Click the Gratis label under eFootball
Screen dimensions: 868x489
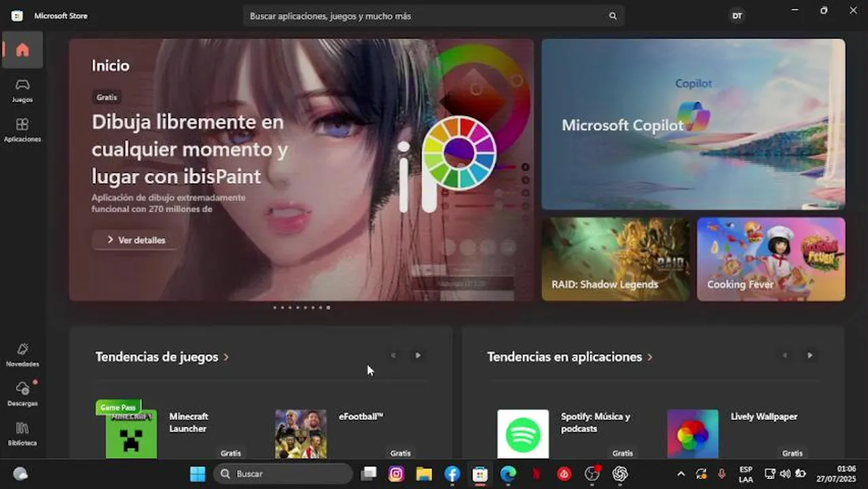400,453
